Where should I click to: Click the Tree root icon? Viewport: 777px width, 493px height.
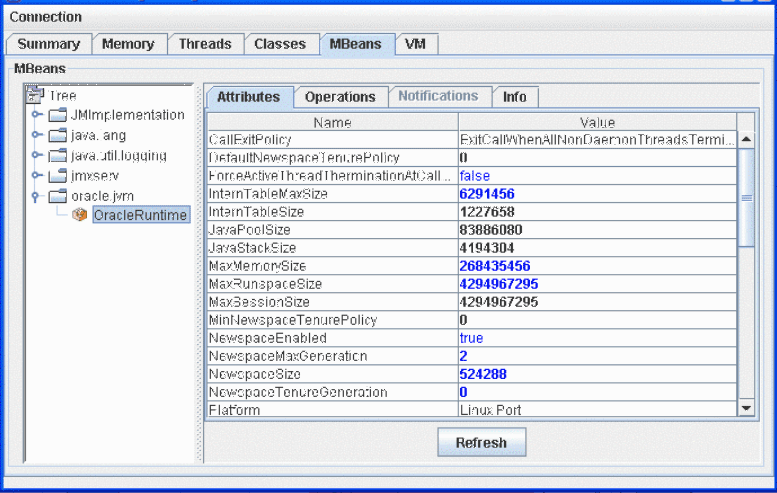[x=35, y=94]
